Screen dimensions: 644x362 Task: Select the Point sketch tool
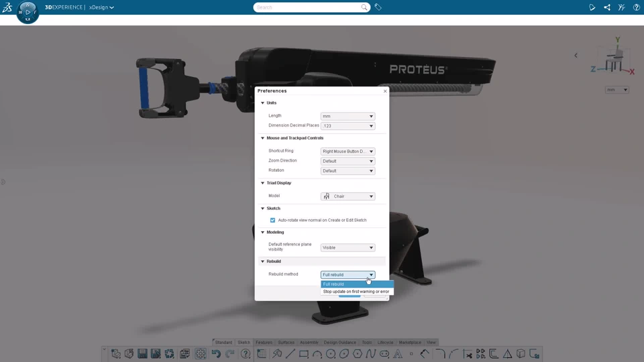(x=411, y=353)
